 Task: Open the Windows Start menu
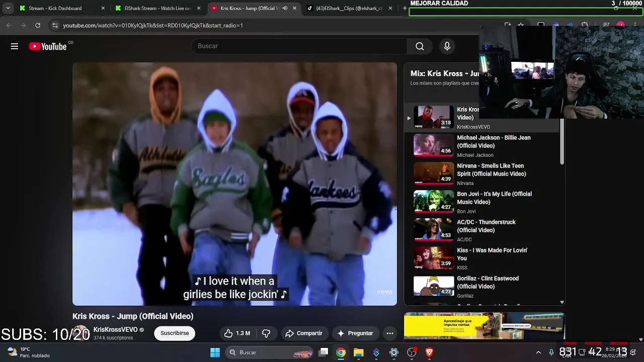click(x=215, y=352)
